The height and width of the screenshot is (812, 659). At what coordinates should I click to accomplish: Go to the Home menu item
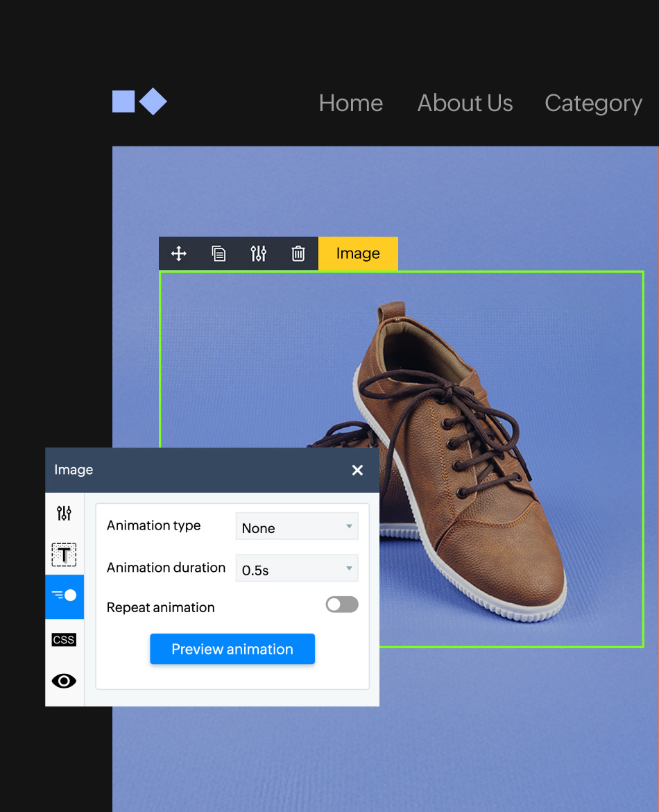[x=350, y=103]
